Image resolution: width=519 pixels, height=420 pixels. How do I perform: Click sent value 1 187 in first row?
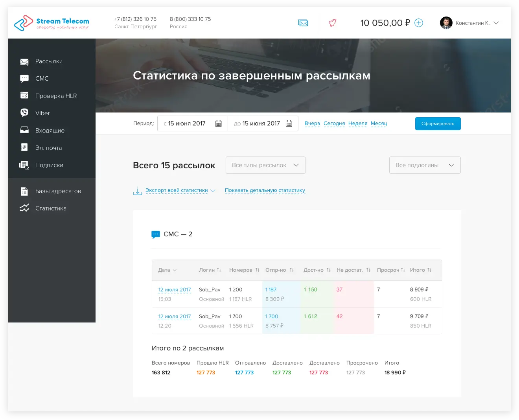pyautogui.click(x=271, y=289)
